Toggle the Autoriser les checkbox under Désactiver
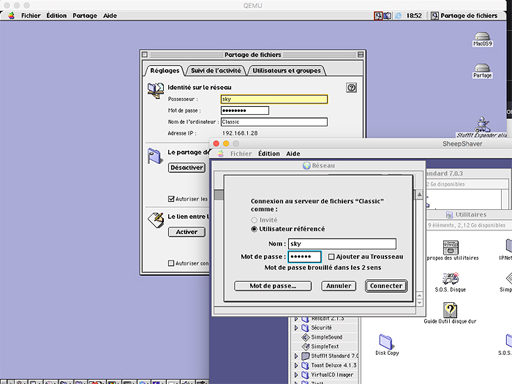This screenshot has height=384, width=512. 171,199
